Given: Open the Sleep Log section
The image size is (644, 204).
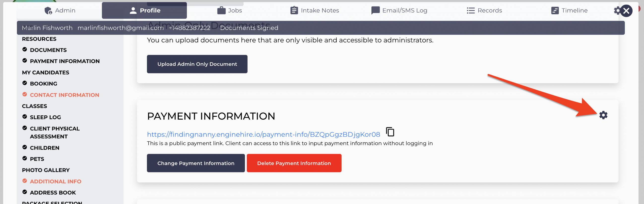Looking at the screenshot, I should point(45,117).
